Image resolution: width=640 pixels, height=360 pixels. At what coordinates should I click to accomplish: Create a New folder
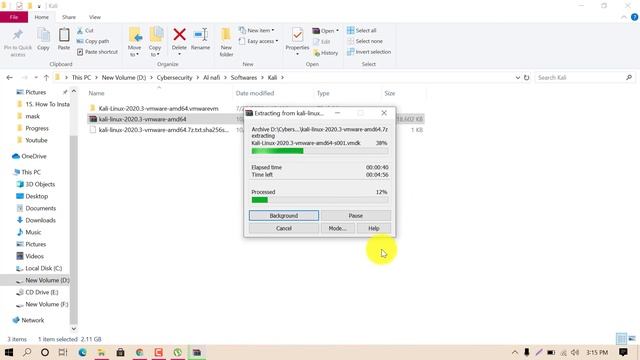pyautogui.click(x=226, y=42)
